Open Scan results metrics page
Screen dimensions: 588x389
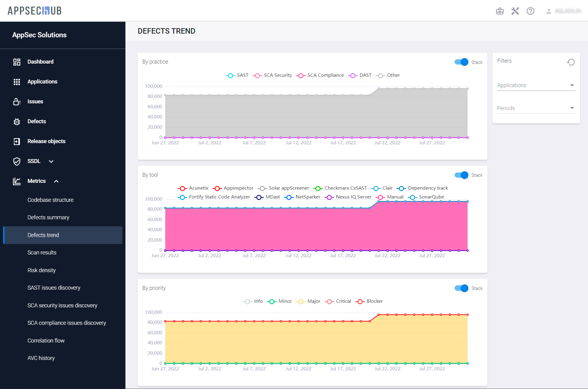pos(42,253)
